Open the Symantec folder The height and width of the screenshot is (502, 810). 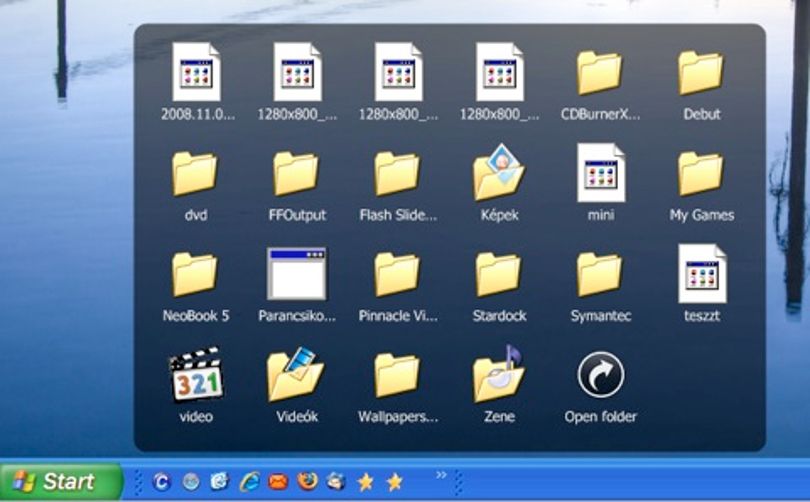[599, 275]
